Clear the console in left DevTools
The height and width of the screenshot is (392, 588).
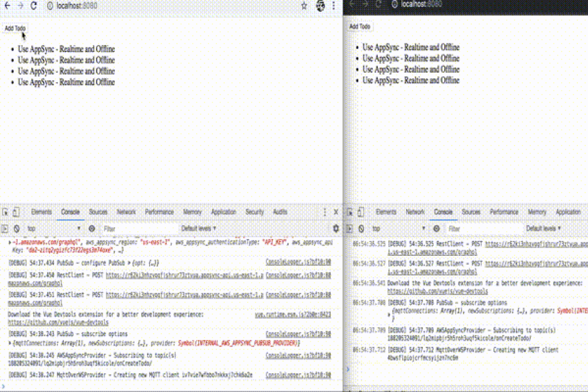[16, 228]
